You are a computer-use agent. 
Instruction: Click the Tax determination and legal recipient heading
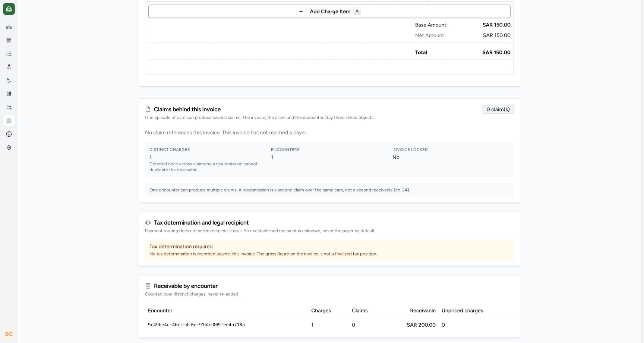pos(201,223)
